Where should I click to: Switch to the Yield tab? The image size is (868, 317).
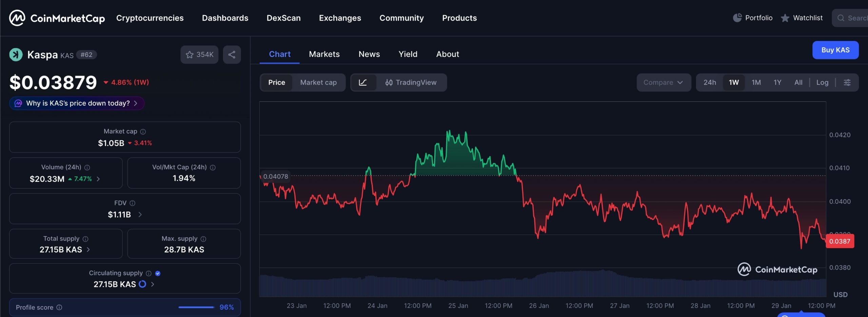tap(408, 54)
